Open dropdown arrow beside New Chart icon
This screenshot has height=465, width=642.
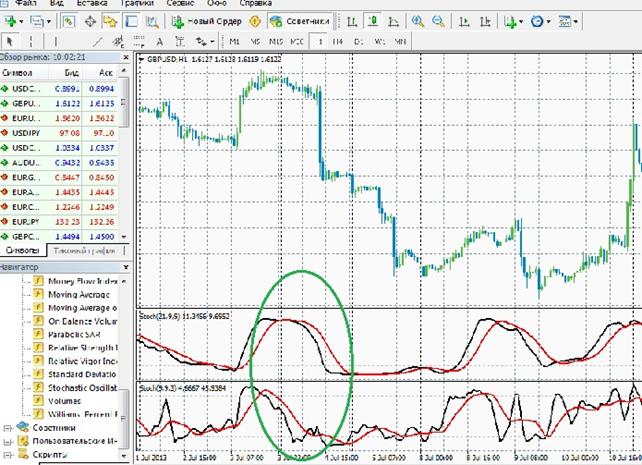(x=21, y=21)
